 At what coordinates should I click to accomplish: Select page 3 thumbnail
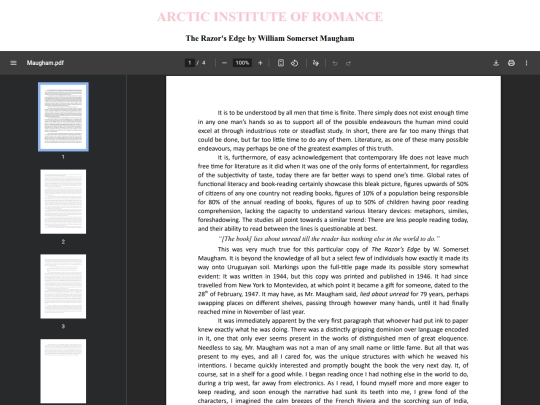(x=63, y=287)
